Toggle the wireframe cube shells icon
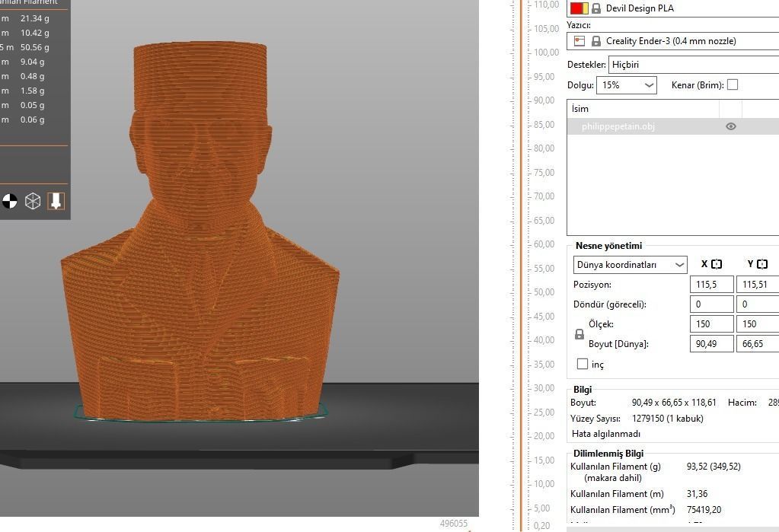 point(33,201)
